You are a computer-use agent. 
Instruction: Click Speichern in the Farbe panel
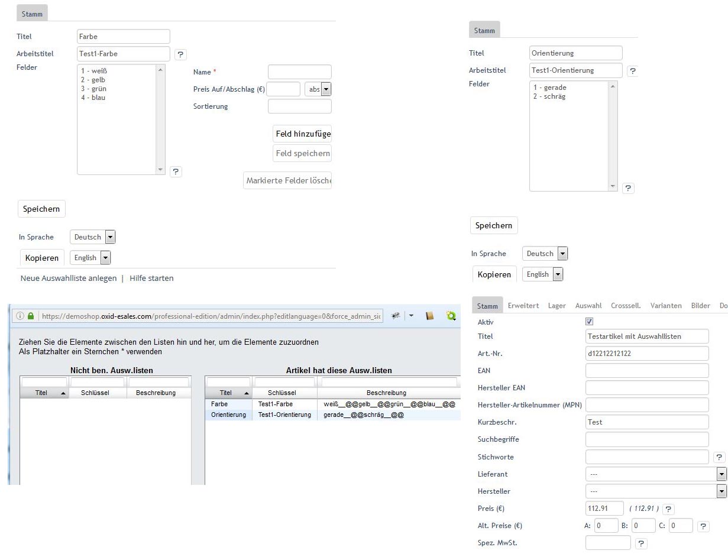[41, 209]
